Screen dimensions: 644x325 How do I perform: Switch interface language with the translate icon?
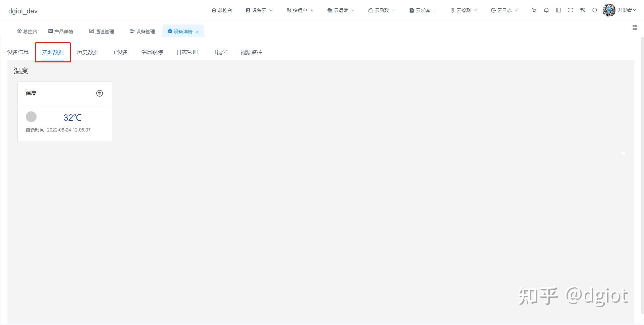tap(583, 10)
